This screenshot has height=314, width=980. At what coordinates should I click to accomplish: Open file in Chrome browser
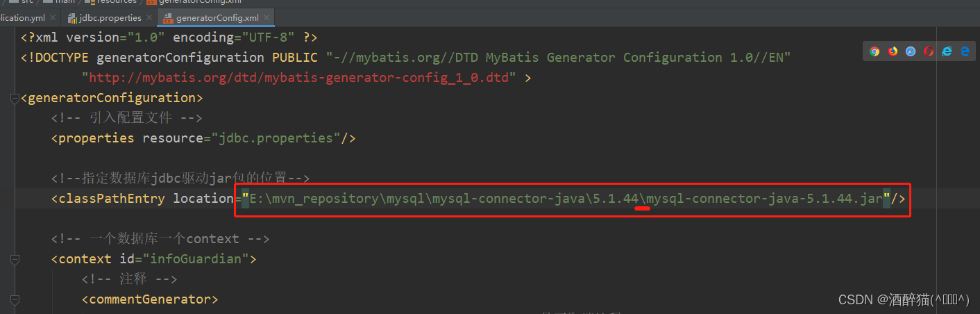pyautogui.click(x=875, y=51)
